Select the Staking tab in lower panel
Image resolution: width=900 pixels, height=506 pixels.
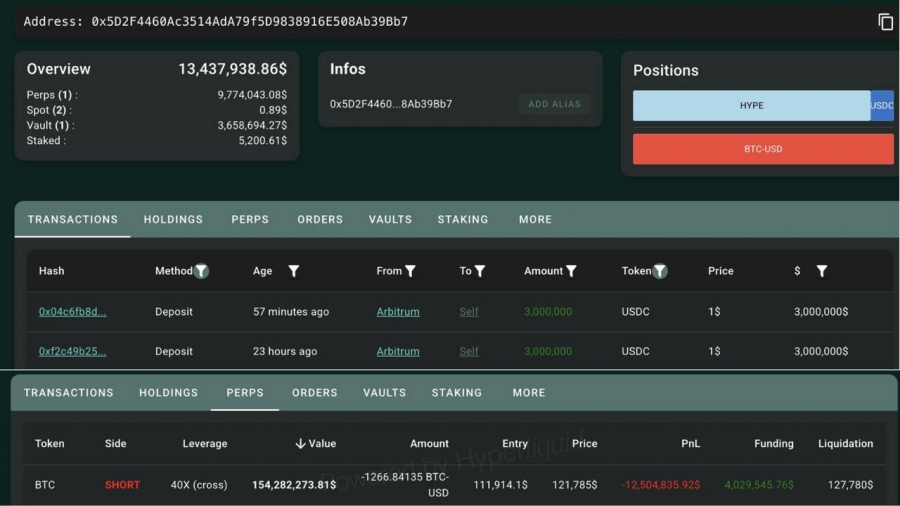(457, 393)
